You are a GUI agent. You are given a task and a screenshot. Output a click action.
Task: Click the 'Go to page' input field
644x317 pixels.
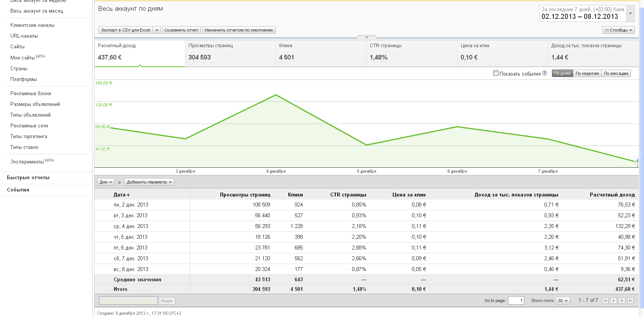(x=516, y=301)
